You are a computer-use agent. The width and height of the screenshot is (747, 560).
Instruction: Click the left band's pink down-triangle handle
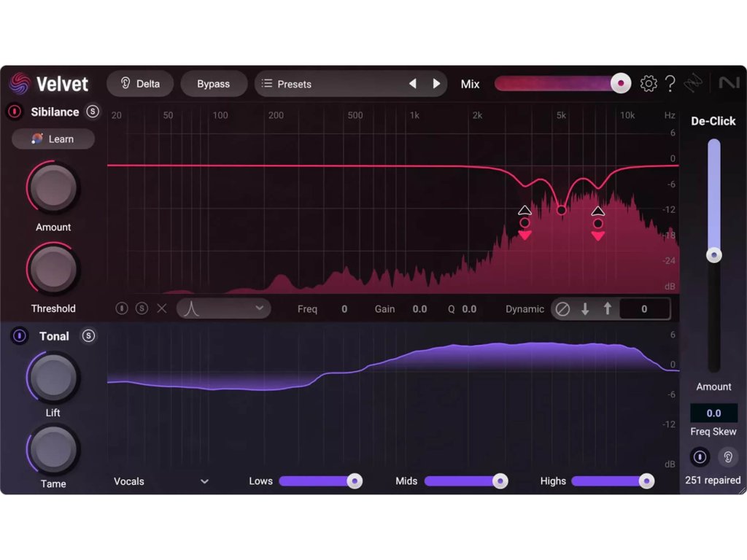tap(525, 236)
